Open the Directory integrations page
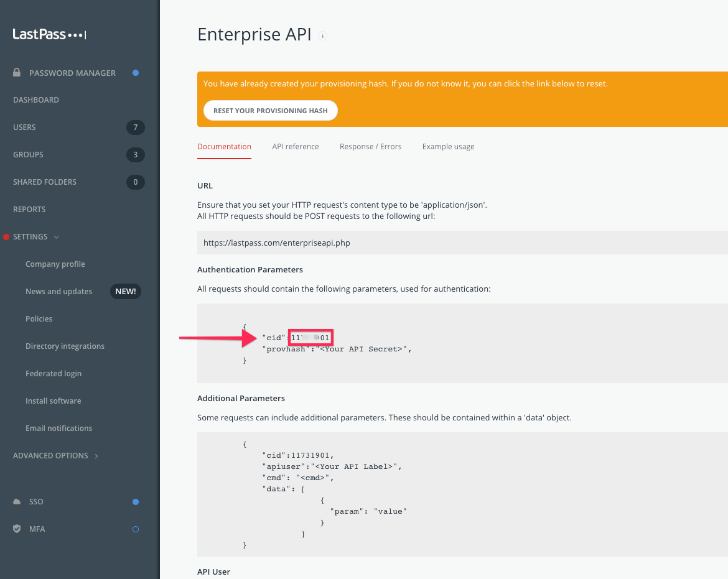 click(65, 346)
